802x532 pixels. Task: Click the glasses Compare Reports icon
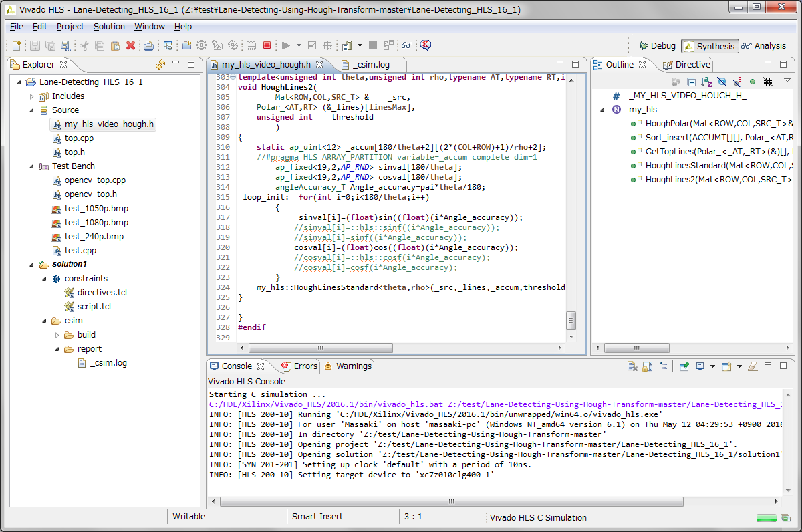click(406, 46)
